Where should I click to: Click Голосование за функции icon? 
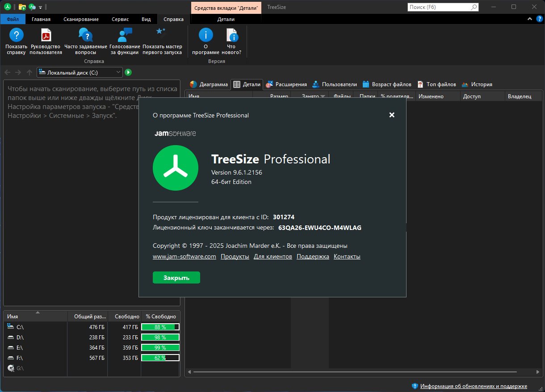click(125, 35)
